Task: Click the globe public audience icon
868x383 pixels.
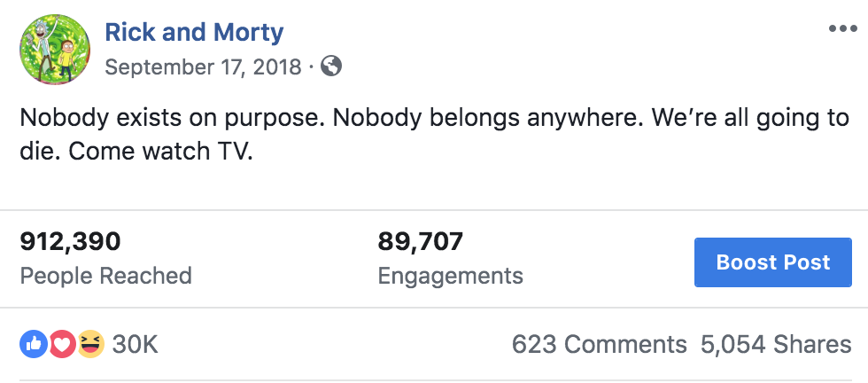Action: tap(331, 66)
